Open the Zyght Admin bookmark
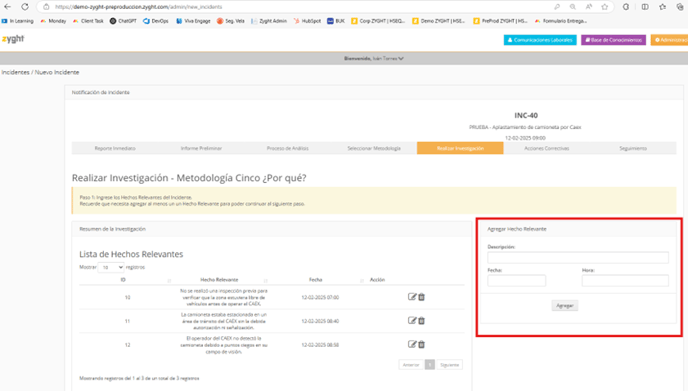Screen dimensions: 688x391 tap(269, 21)
